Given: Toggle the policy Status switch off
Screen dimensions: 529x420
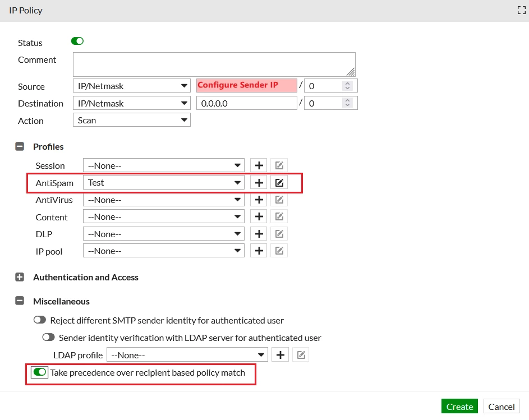Looking at the screenshot, I should coord(77,41).
